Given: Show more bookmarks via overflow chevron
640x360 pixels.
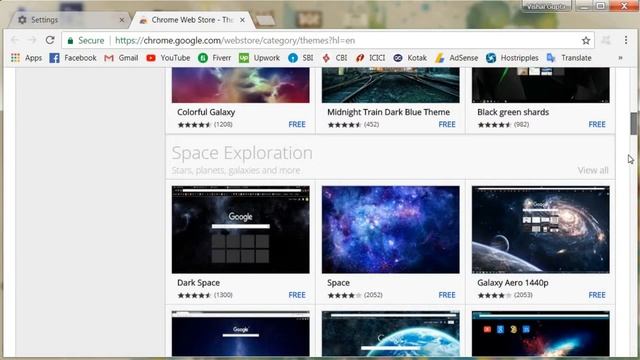Looking at the screenshot, I should [x=620, y=58].
